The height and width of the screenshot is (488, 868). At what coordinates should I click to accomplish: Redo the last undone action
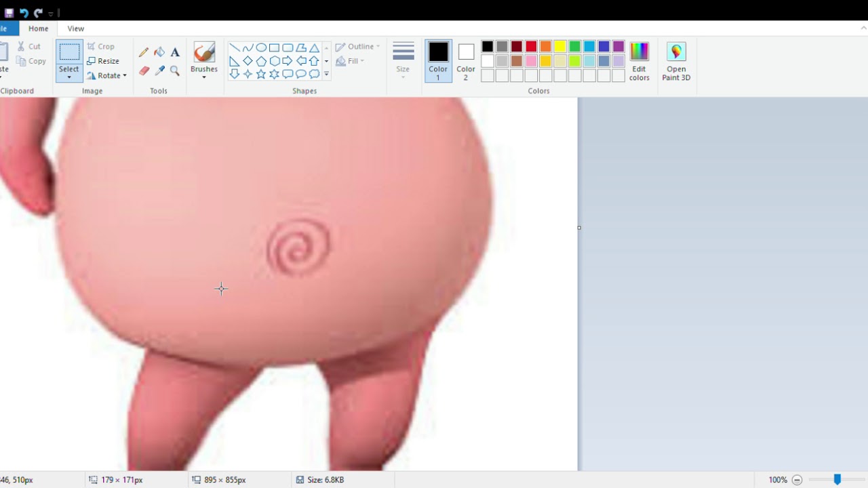(38, 13)
